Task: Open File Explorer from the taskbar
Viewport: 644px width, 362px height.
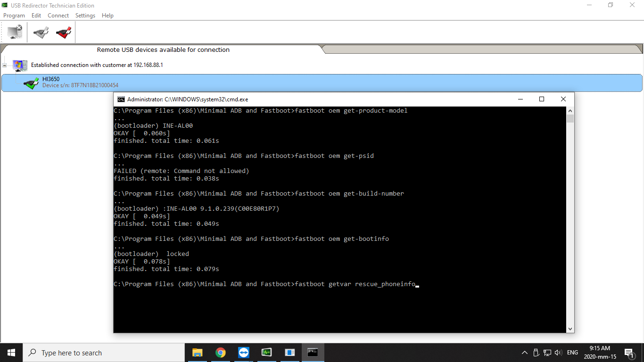Action: (197, 353)
